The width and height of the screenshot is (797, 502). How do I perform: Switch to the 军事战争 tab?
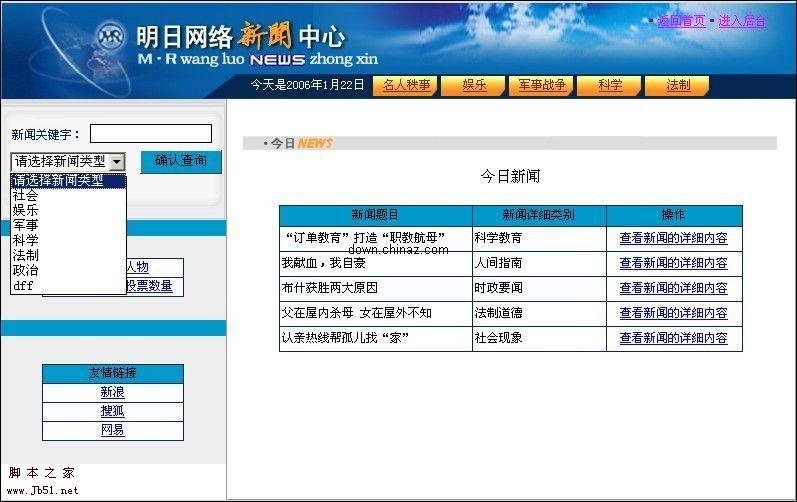click(x=542, y=85)
